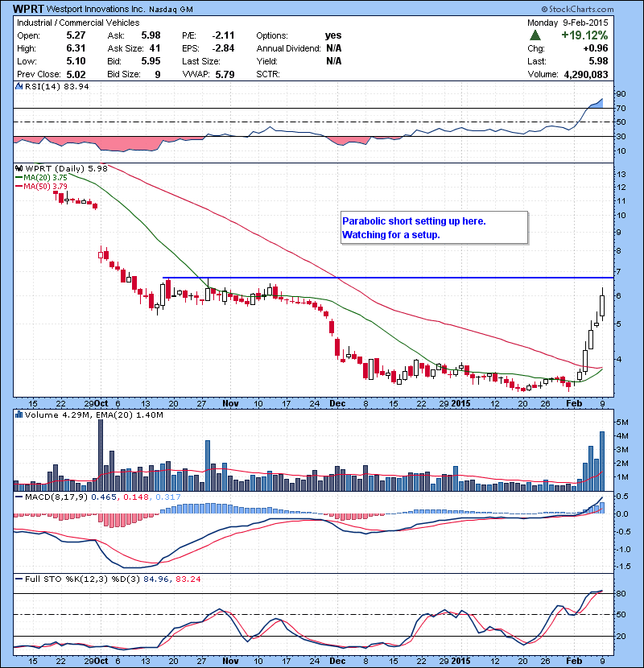This screenshot has height=668, width=644.
Task: Click the stochastic %D value 83.24
Action: tap(188, 579)
